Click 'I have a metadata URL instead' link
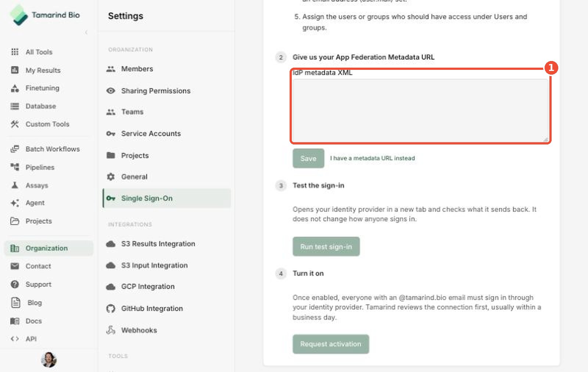Image resolution: width=588 pixels, height=372 pixels. (x=372, y=158)
